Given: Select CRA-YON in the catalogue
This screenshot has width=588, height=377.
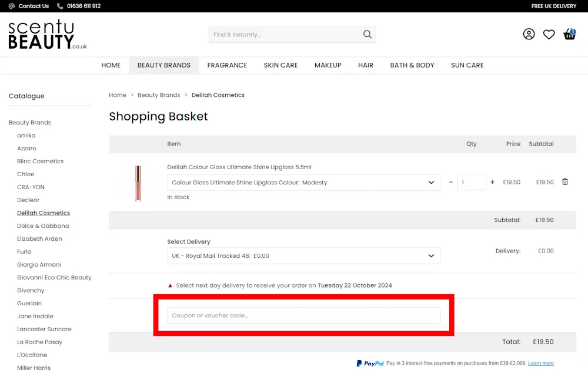Looking at the screenshot, I should click(31, 187).
